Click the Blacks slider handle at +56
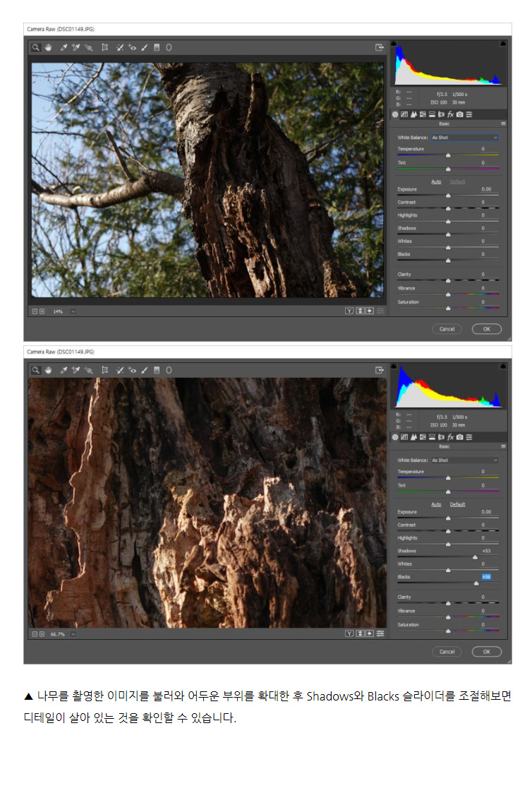This screenshot has height=793, width=532. point(476,583)
